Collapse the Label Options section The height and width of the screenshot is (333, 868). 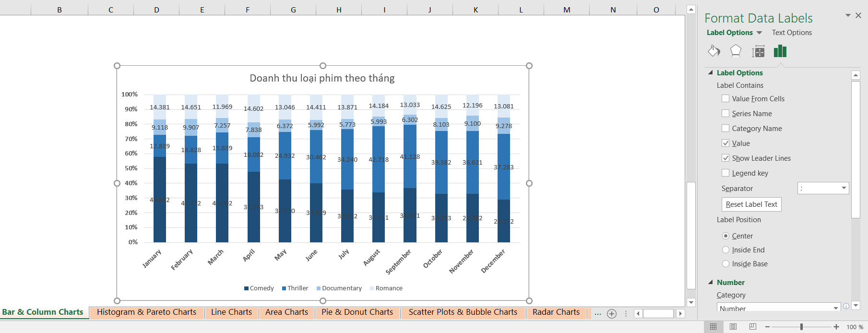click(711, 72)
